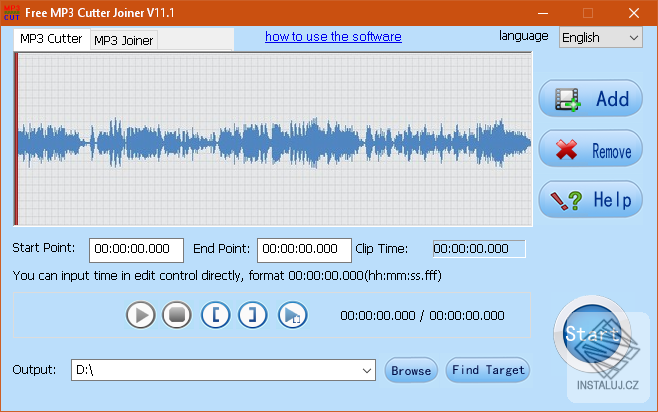The width and height of the screenshot is (658, 412).
Task: Click the red playhead marker on waveform
Action: [16, 139]
